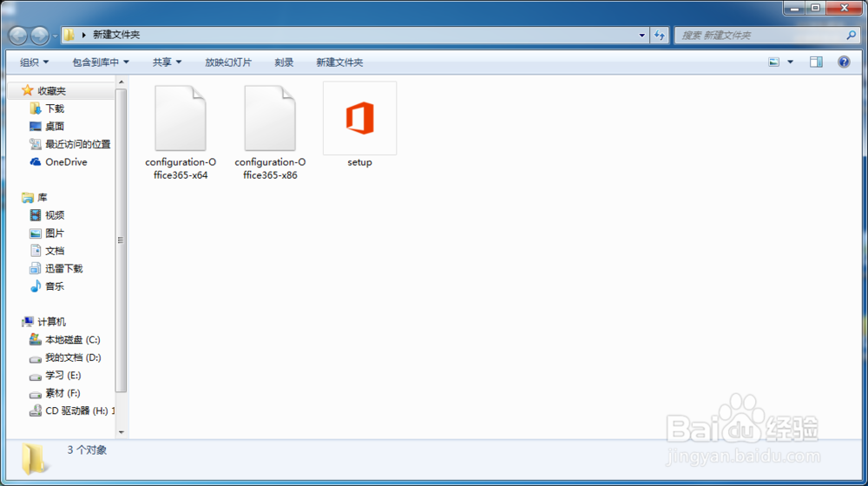Viewport: 868px width, 486px height.
Task: Select configuration-Office365-x86 file icon
Action: pyautogui.click(x=270, y=118)
